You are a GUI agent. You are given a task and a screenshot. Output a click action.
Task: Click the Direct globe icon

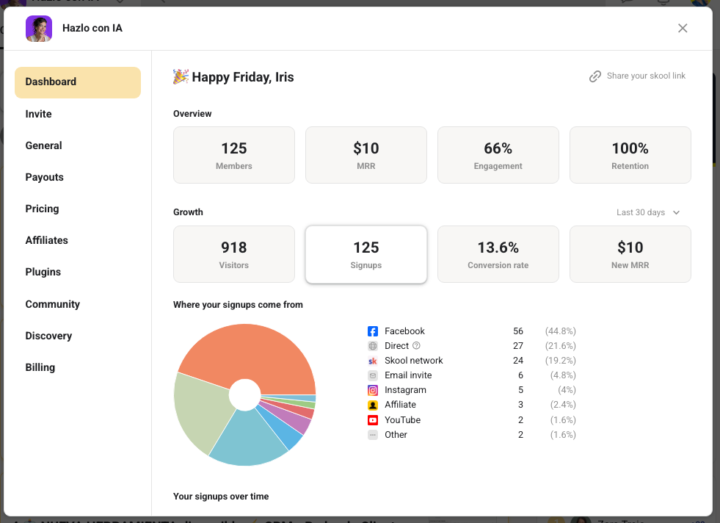click(372, 346)
